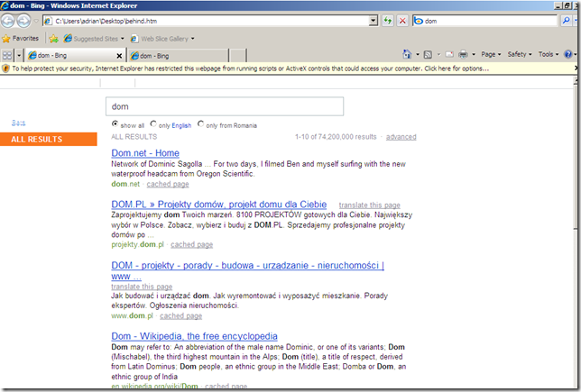This screenshot has height=392, width=581.
Task: Open cached page for projekty.dom.pl
Action: click(191, 244)
